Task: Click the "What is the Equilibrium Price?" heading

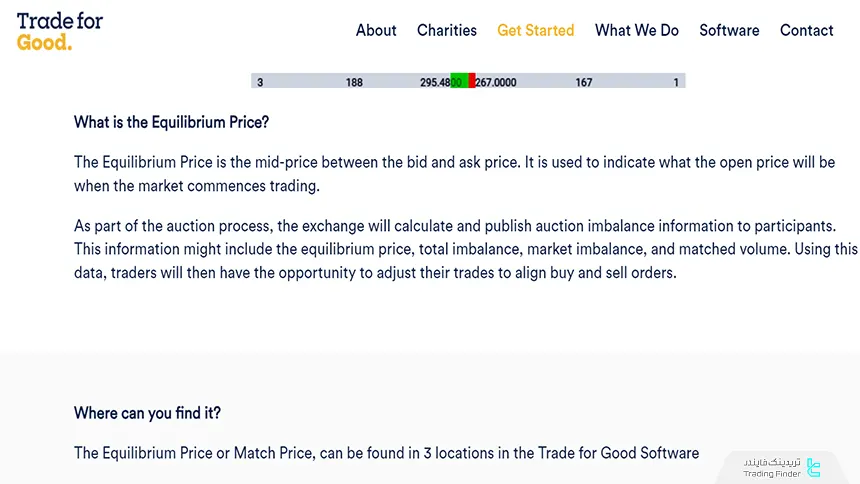Action: coord(171,122)
